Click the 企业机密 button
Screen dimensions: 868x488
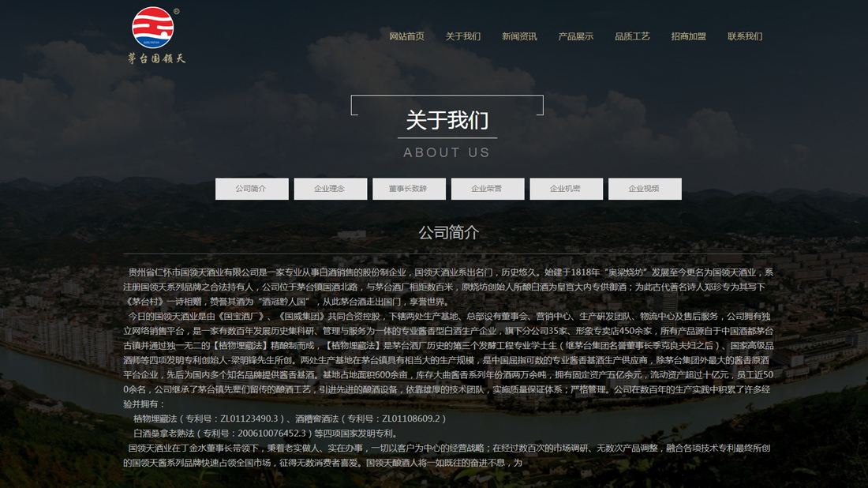[x=567, y=189]
